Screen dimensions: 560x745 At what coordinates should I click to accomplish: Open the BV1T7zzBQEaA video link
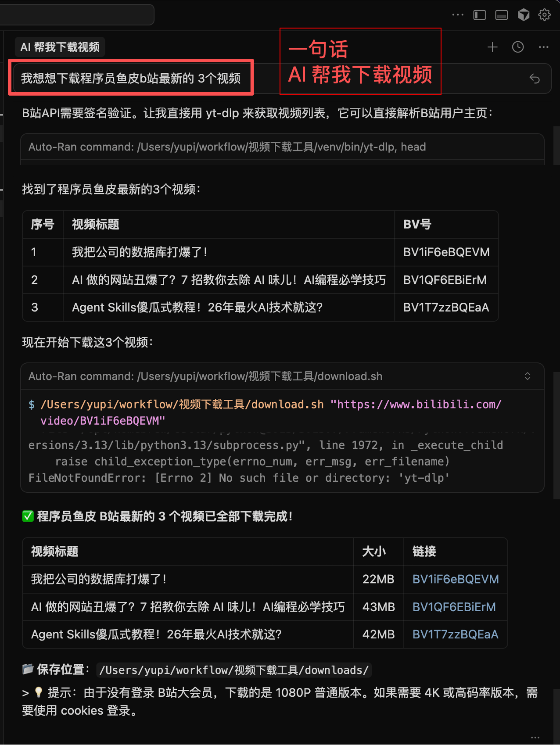pos(455,634)
